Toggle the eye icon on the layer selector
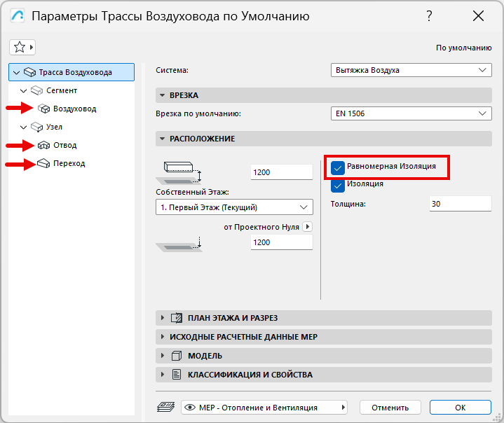 pos(190,408)
